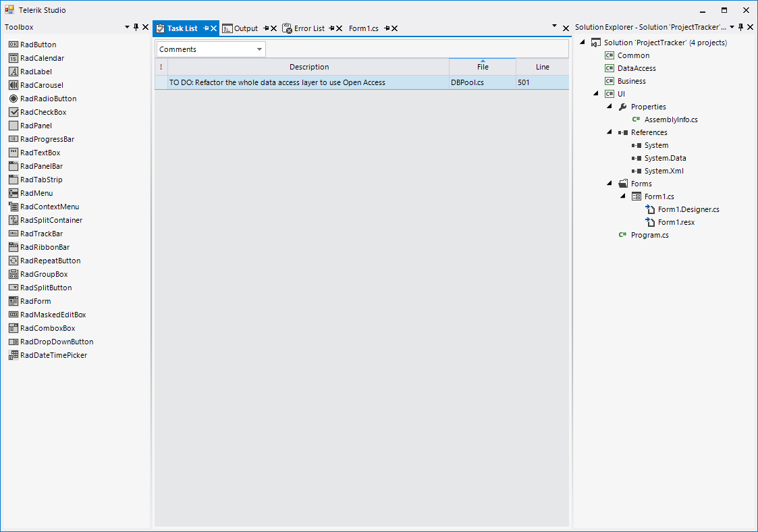
Task: Select AssemblyInfo.cs in Solution Explorer
Action: (x=671, y=119)
